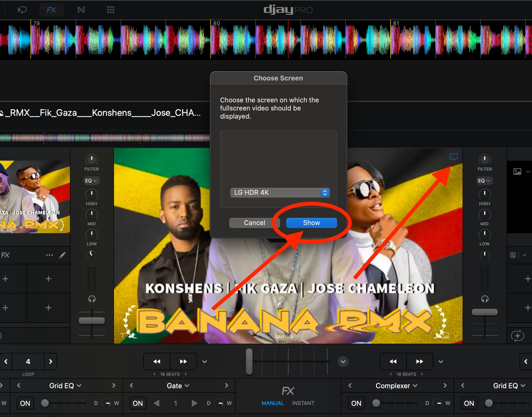Select next effect after Complexer
Viewport: 532px width, 417px height.
445,386
